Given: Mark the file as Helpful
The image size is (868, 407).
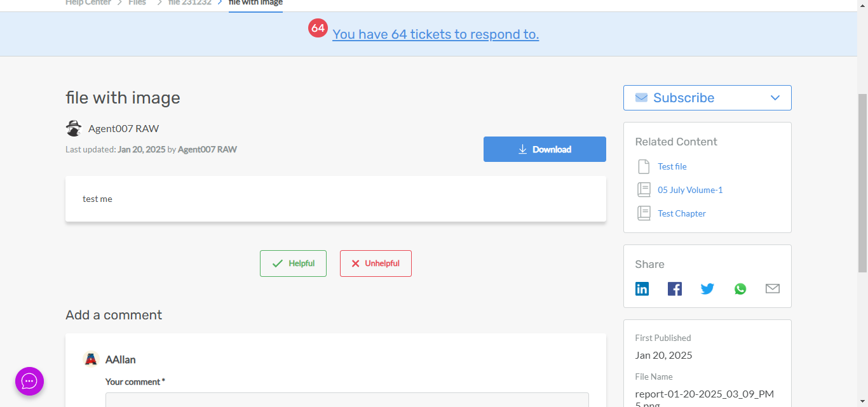Looking at the screenshot, I should pos(293,264).
